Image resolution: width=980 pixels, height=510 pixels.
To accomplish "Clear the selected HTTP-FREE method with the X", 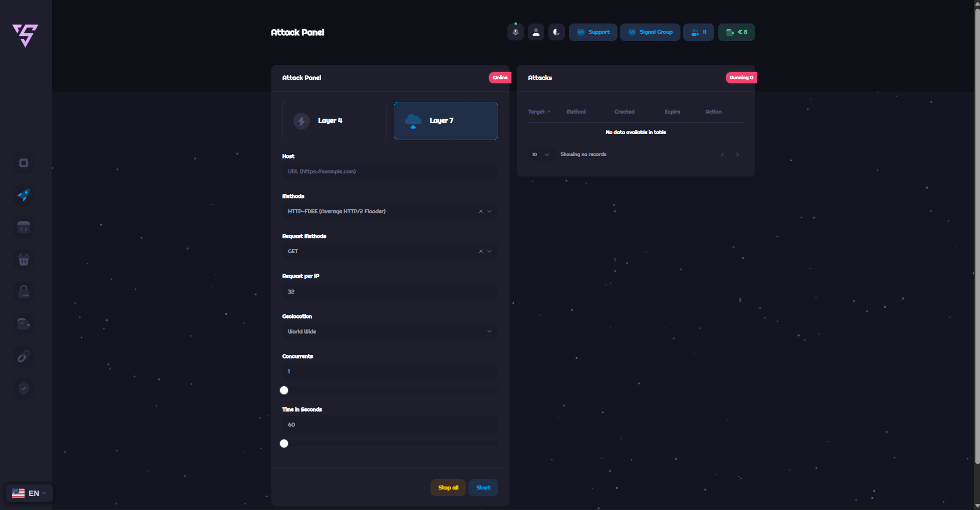I will pyautogui.click(x=481, y=211).
